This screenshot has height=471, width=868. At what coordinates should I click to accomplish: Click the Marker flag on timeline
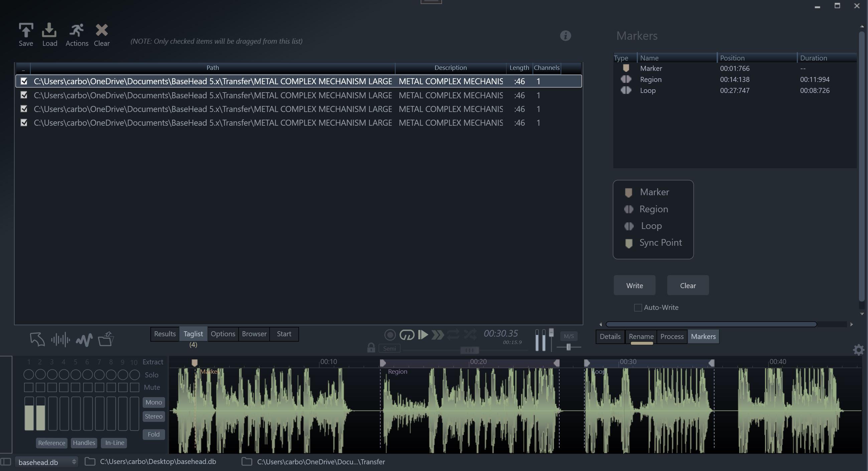(194, 363)
